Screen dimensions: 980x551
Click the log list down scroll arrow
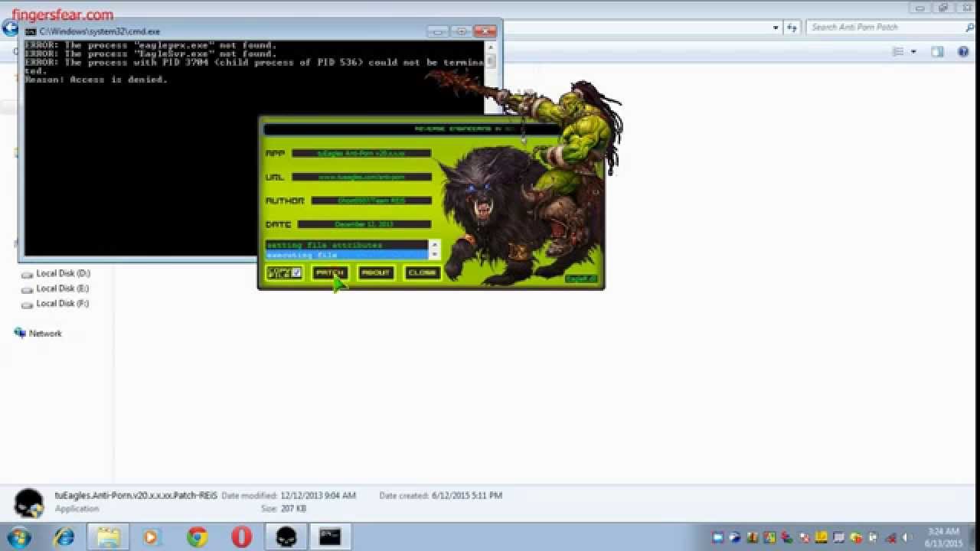coord(434,255)
